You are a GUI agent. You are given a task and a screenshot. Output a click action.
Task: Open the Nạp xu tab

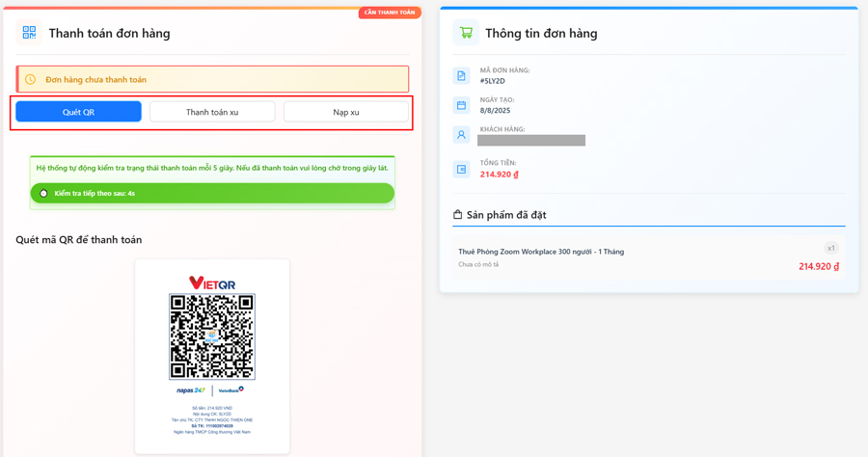click(x=346, y=112)
